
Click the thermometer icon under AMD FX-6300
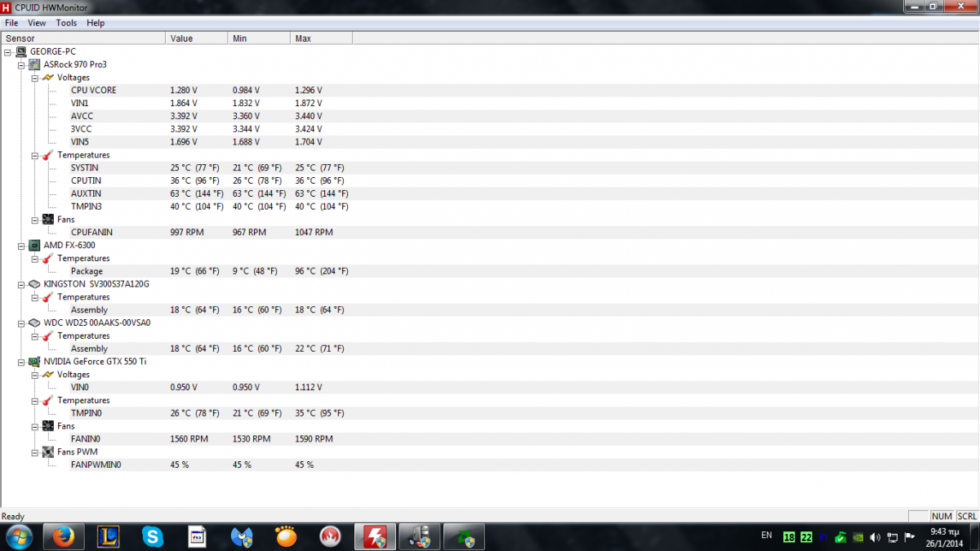tap(47, 258)
